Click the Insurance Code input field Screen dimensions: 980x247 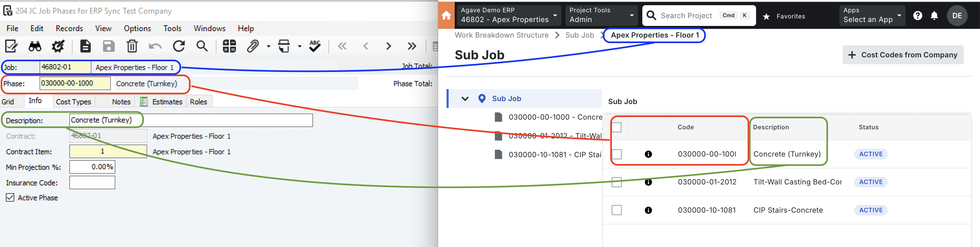tap(92, 182)
